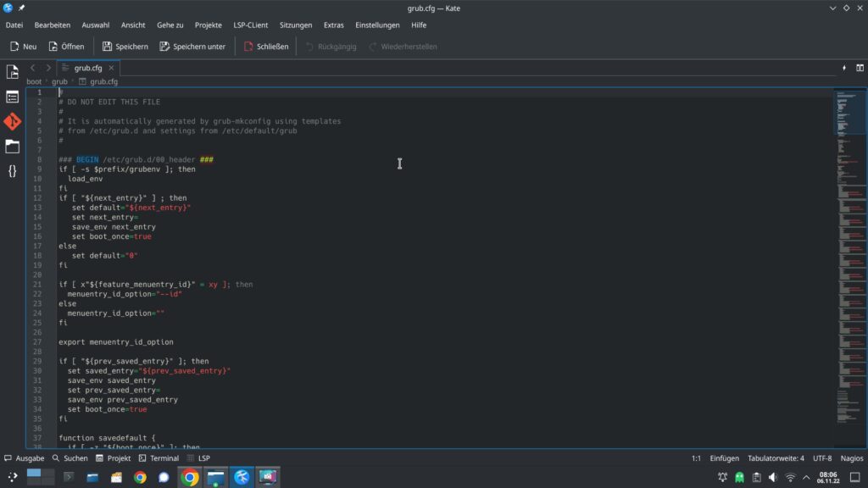Click the split view icon at tab bar end
Screen dimensions: 868x488
click(860, 68)
